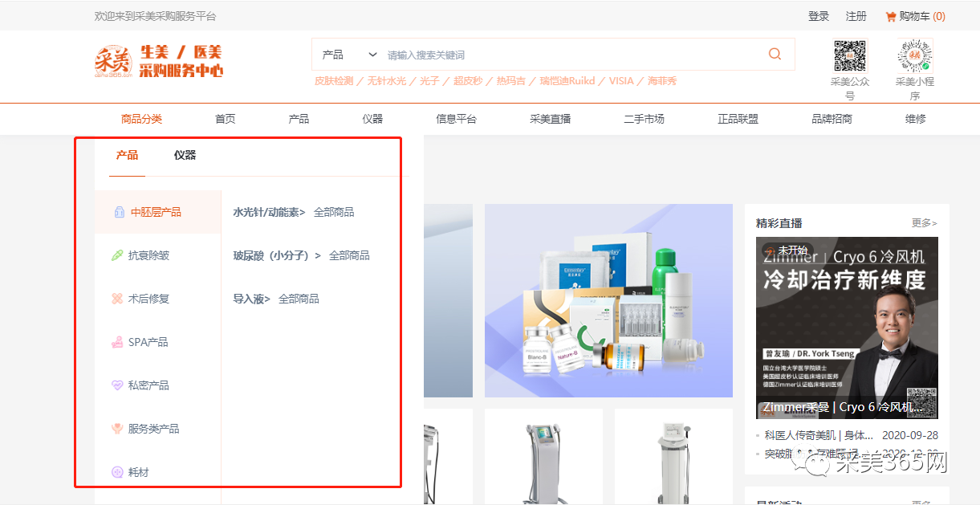Click the search magnifier icon

coord(775,54)
